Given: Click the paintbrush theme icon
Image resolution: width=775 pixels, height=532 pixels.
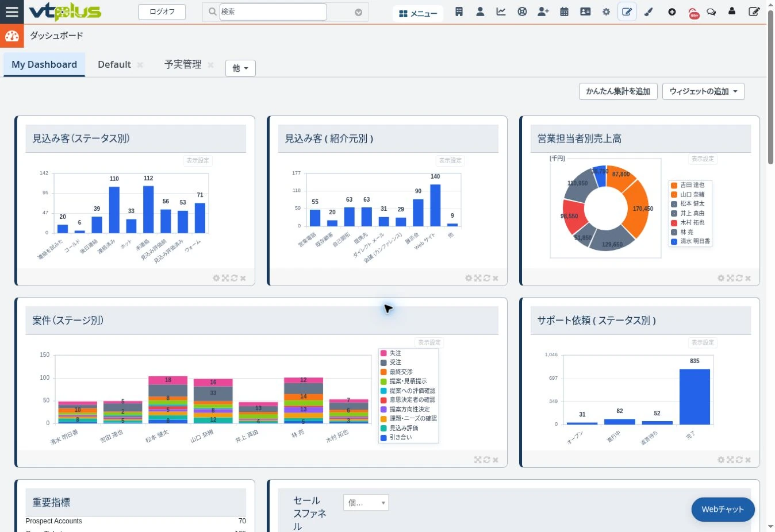Looking at the screenshot, I should point(649,12).
